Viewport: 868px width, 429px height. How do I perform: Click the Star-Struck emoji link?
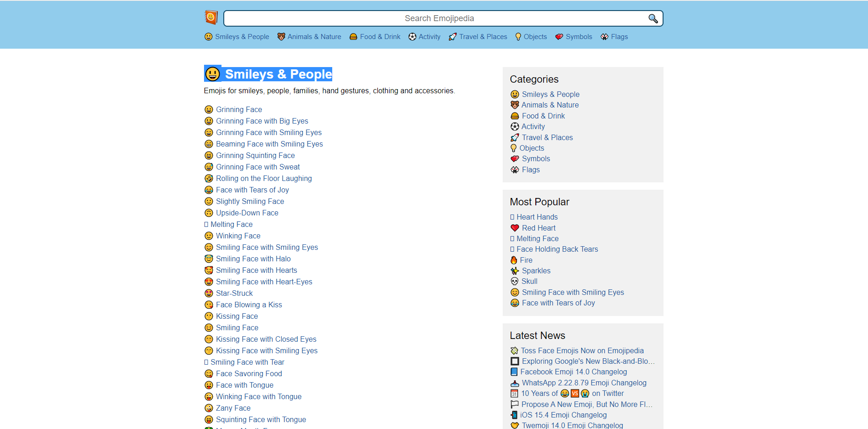(234, 293)
